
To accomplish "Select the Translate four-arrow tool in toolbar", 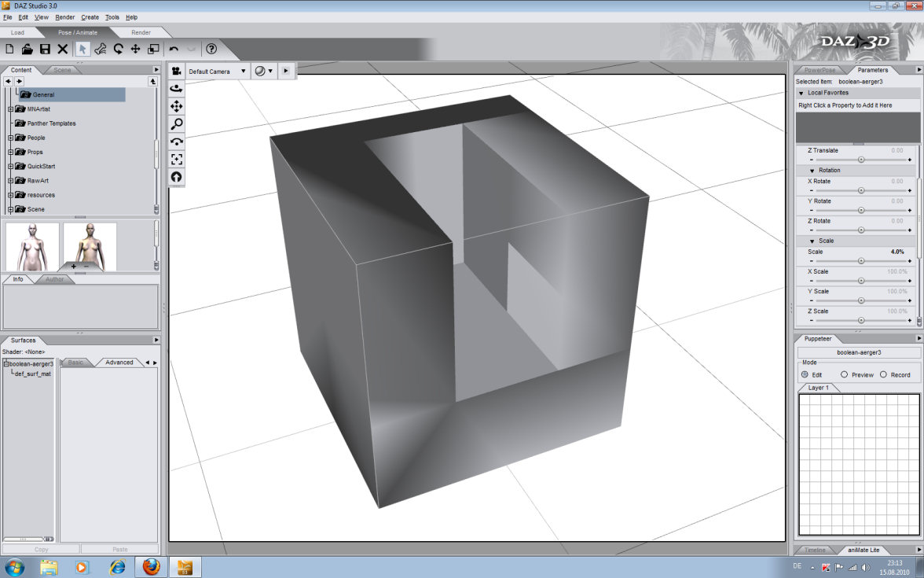I will 135,49.
